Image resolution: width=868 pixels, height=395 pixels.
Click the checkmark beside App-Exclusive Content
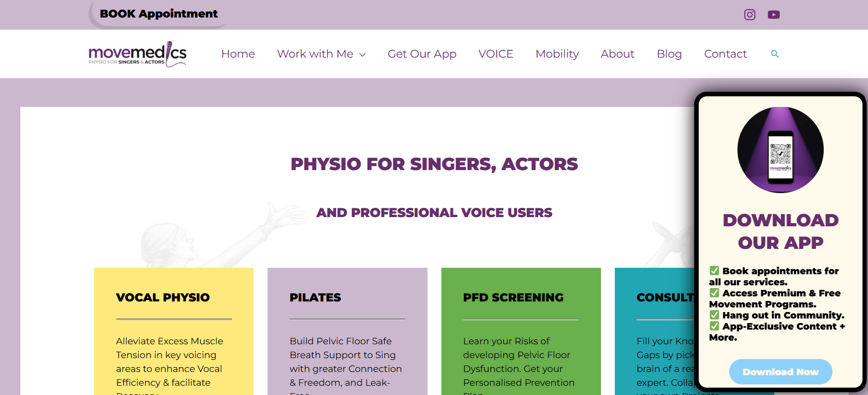point(714,326)
